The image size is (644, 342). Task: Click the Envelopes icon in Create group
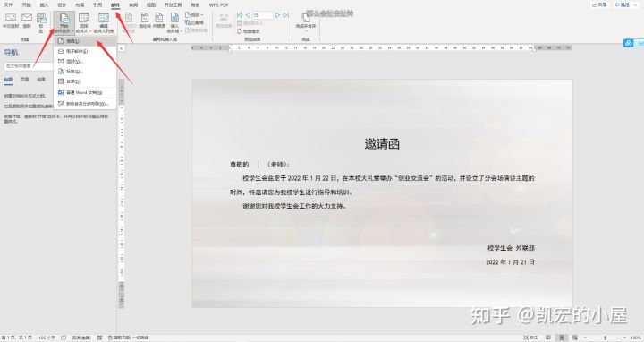pos(27,20)
